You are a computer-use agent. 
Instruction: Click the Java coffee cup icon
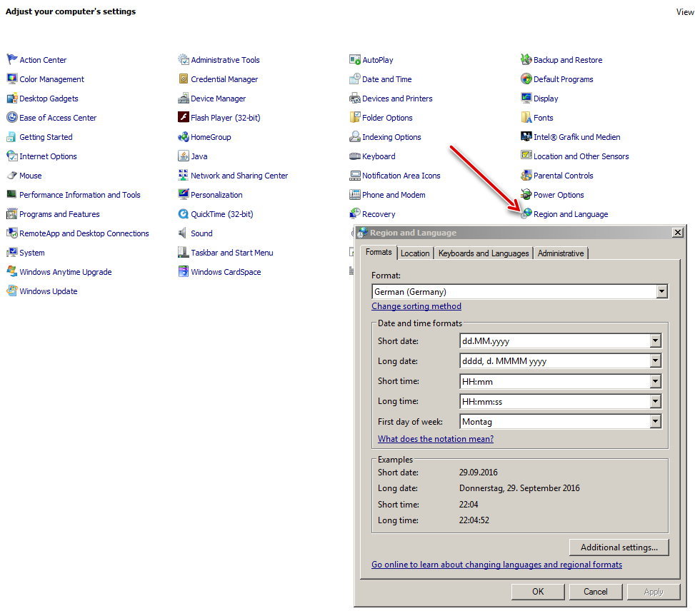point(184,156)
